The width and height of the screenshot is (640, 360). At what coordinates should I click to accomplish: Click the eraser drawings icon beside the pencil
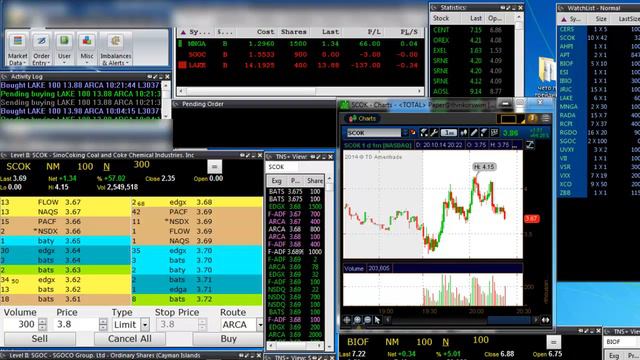point(484,133)
